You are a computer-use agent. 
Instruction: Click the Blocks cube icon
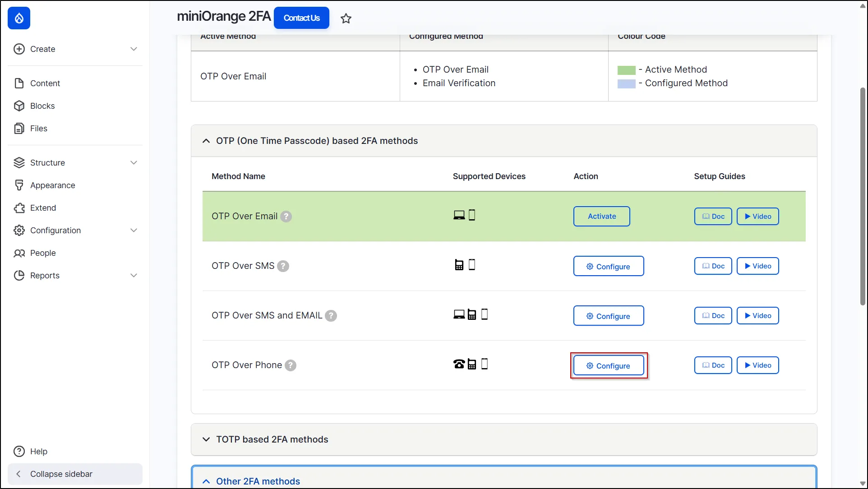19,106
